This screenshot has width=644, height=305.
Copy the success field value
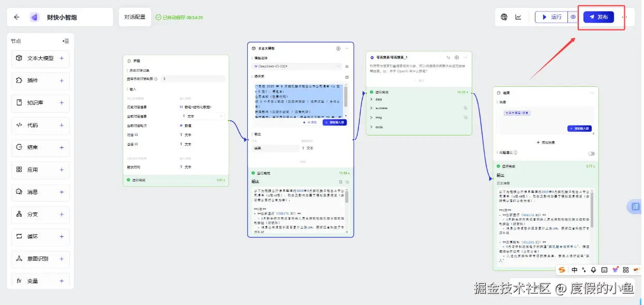(x=466, y=108)
